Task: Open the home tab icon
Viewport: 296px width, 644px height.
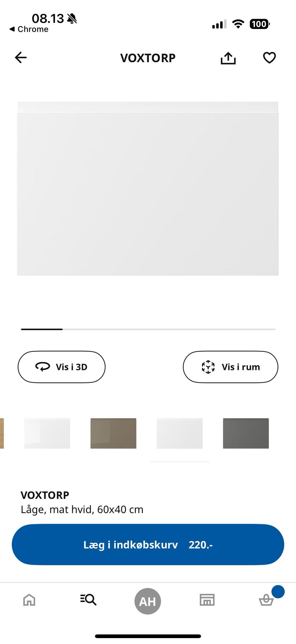Action: tap(29, 600)
